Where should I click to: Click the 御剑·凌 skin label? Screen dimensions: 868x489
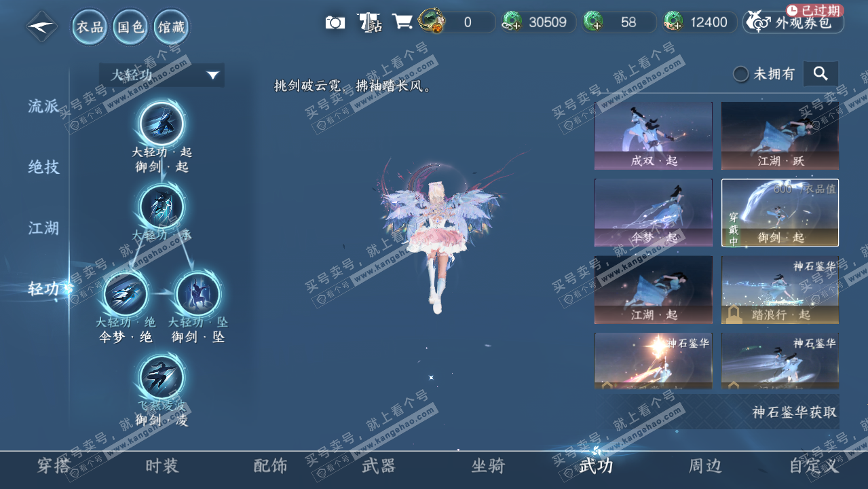point(162,420)
